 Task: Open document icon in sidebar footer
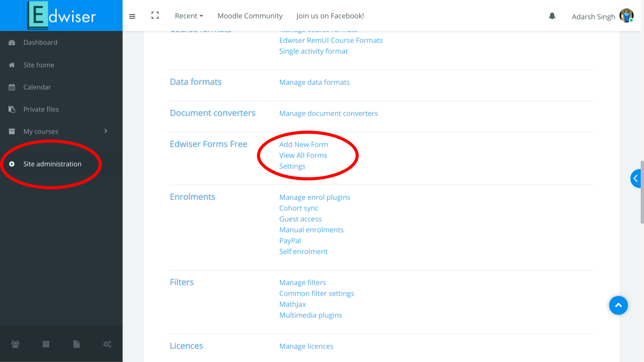77,344
